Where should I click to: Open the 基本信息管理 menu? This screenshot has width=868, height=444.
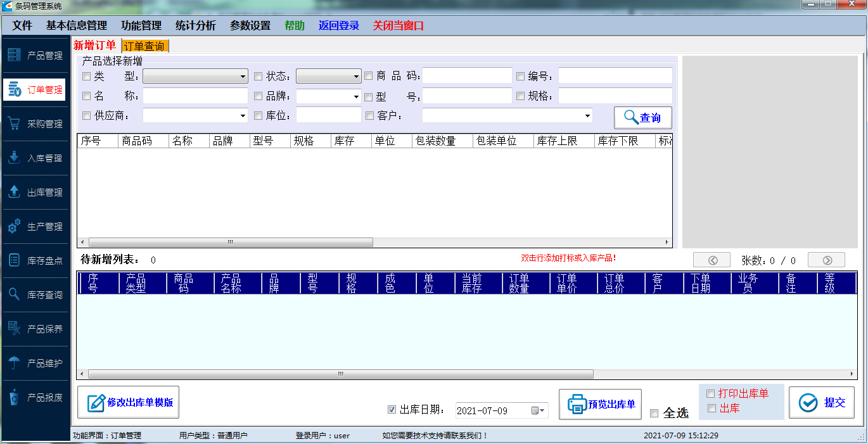(76, 26)
